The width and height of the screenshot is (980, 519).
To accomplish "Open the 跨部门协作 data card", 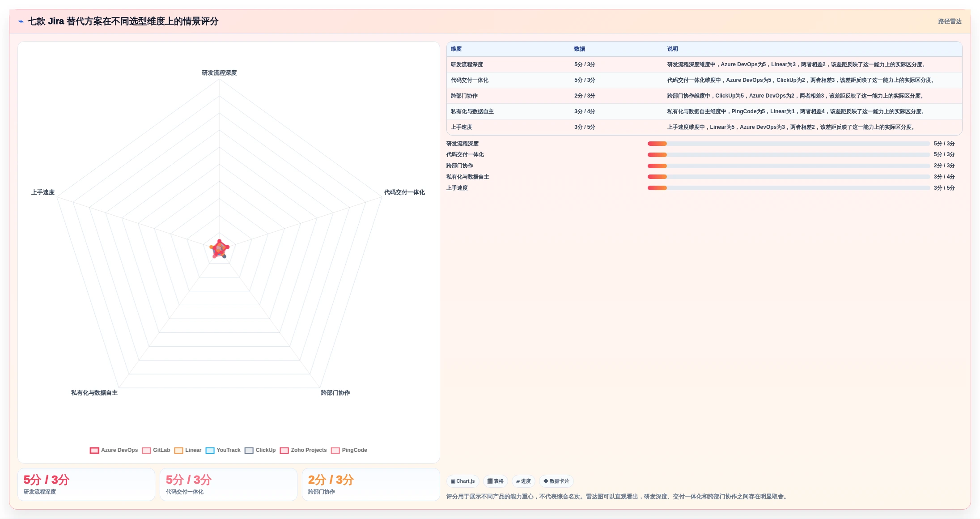I will pos(371,485).
